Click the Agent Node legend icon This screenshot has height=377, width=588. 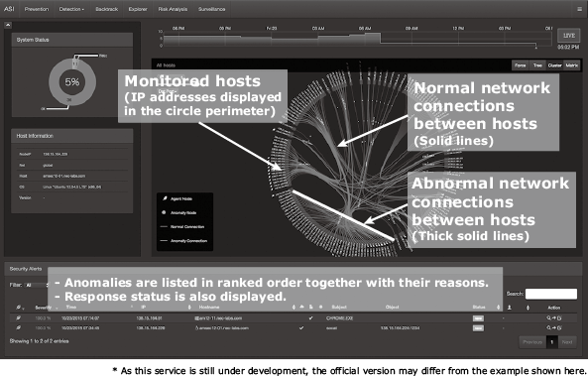pos(165,198)
